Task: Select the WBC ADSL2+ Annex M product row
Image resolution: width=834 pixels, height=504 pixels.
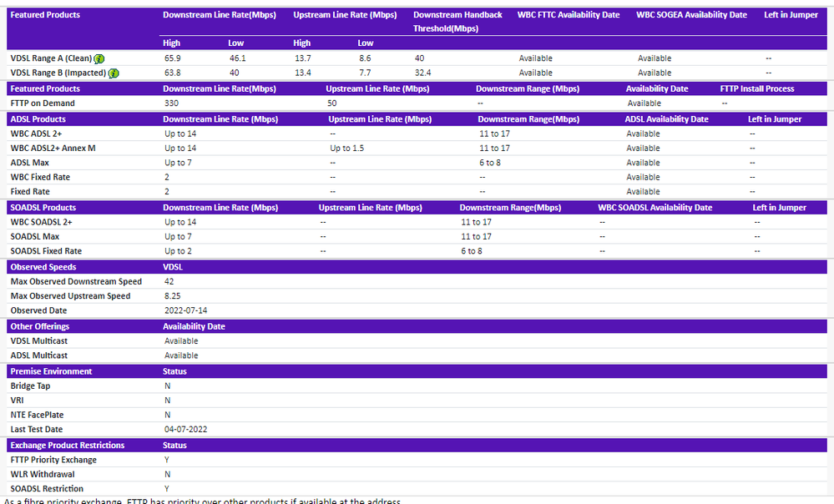Action: pyautogui.click(x=53, y=149)
